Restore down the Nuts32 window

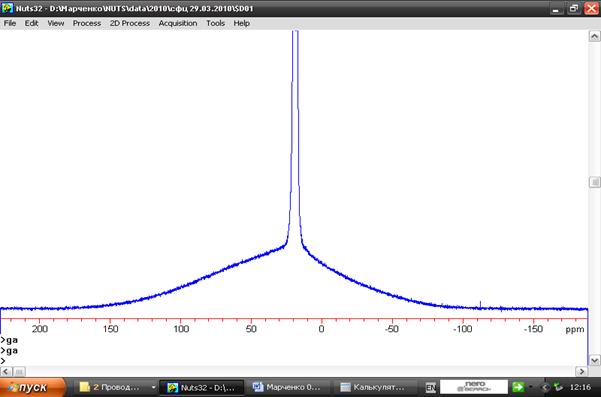(574, 8)
